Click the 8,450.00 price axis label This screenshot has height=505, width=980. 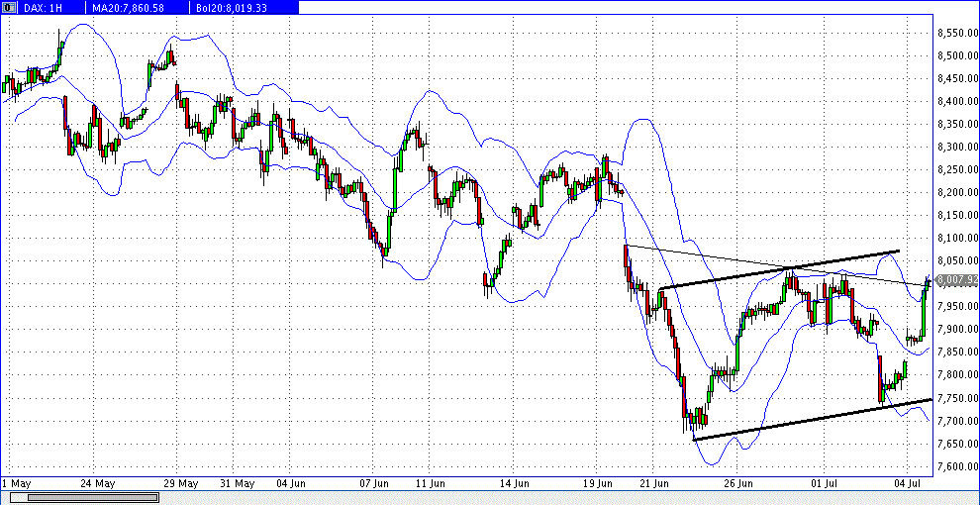coord(958,78)
